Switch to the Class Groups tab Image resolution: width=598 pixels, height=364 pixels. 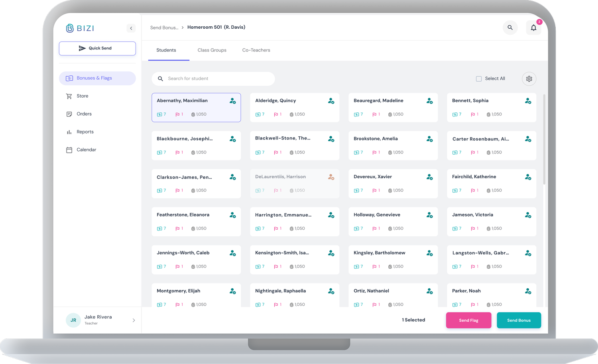[212, 50]
